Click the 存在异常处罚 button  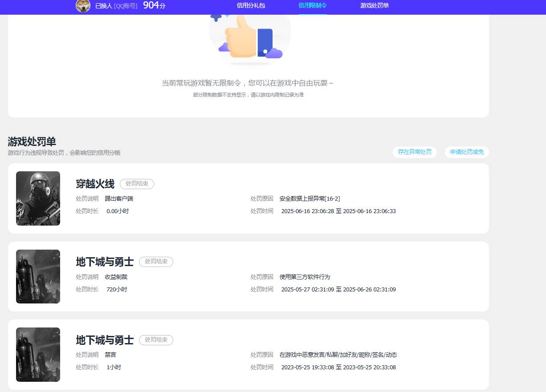point(415,152)
